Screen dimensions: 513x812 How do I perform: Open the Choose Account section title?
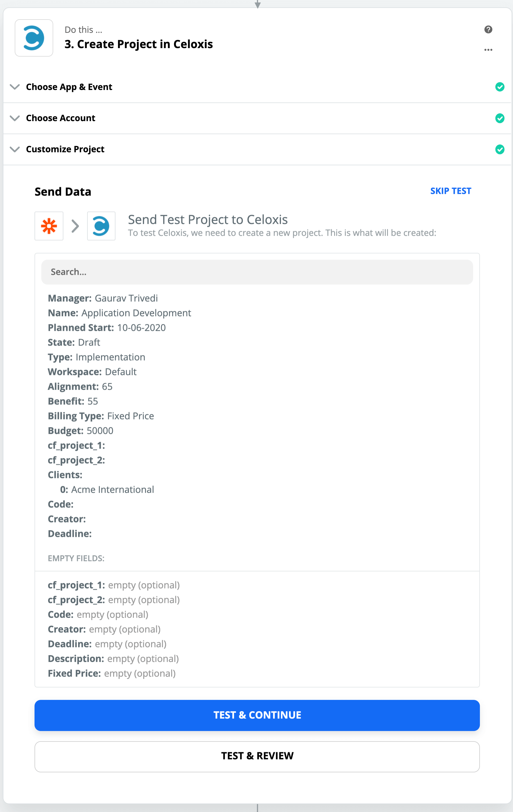(x=61, y=118)
